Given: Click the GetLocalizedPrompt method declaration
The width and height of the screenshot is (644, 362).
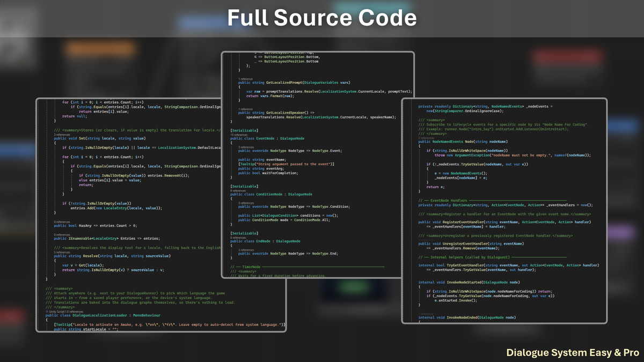Looking at the screenshot, I should click(294, 83).
